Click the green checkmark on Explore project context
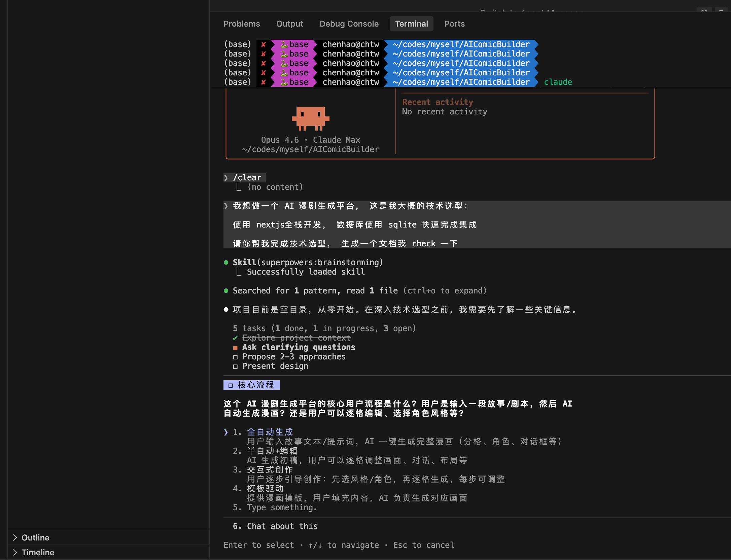 235,338
